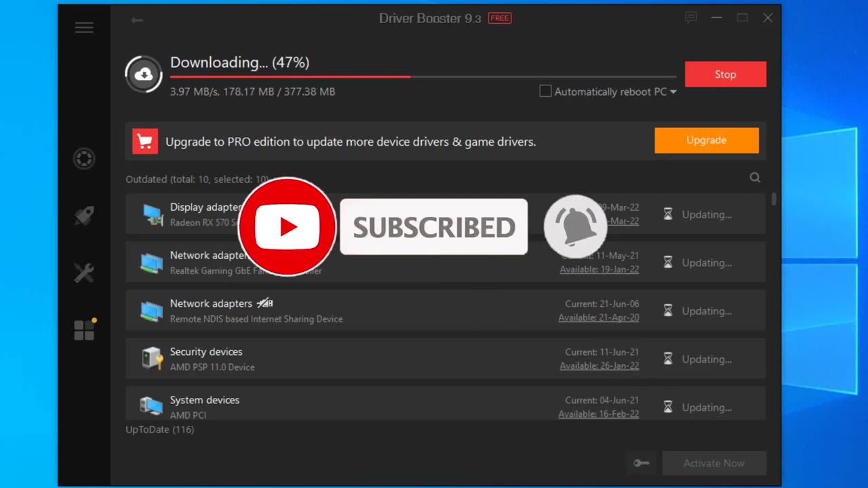Screen dimensions: 868x488
Task: Open the Action Center grid icon in sidebar
Action: tap(84, 330)
